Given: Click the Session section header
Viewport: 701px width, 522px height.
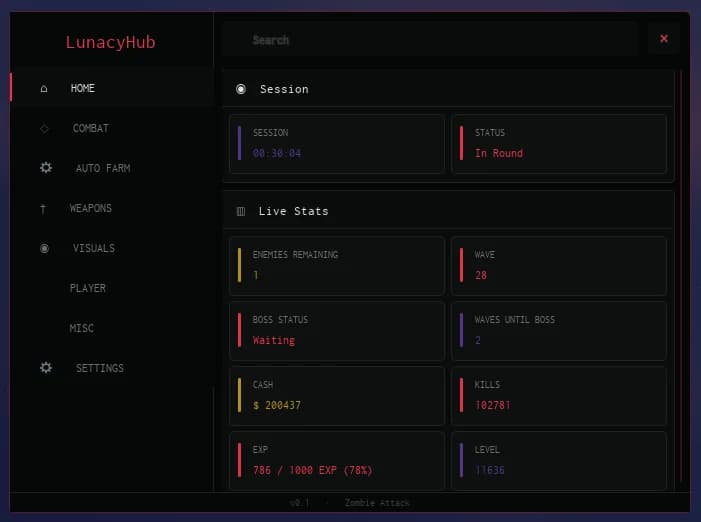Looking at the screenshot, I should coord(448,89).
